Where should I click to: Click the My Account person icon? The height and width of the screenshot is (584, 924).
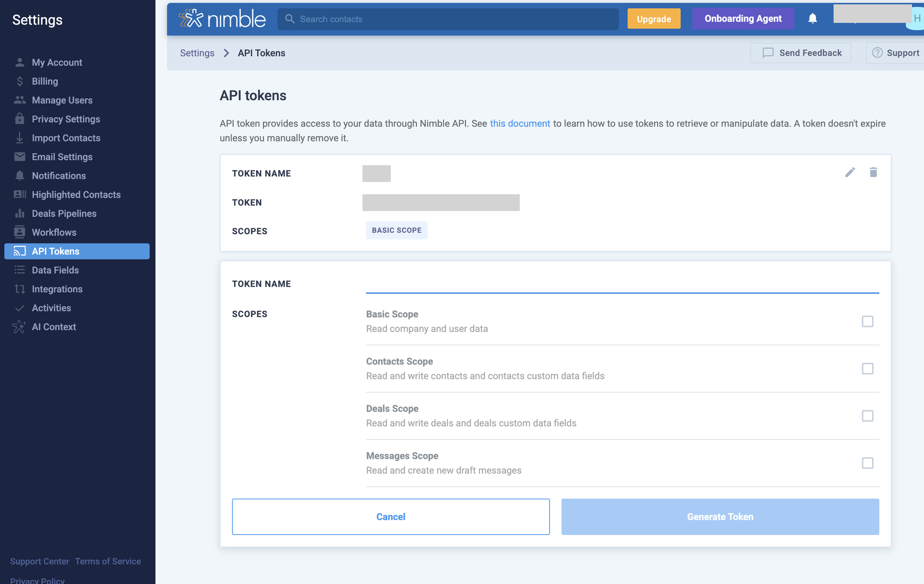click(20, 63)
